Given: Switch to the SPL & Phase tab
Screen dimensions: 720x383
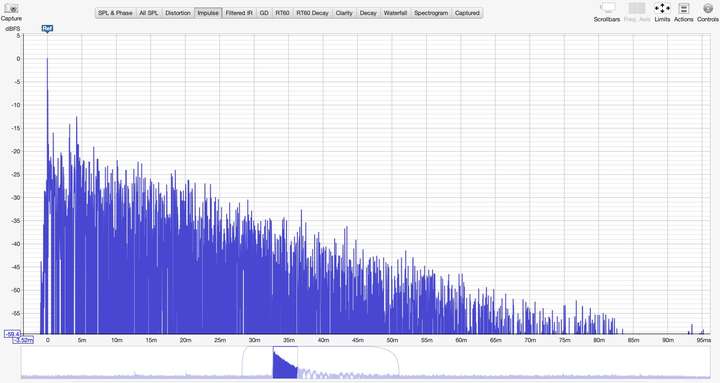Looking at the screenshot, I should point(115,13).
